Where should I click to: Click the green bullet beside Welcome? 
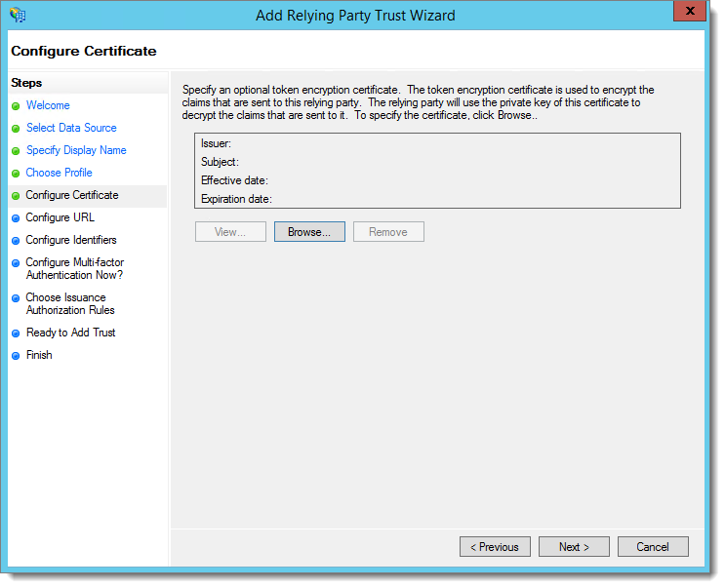coord(16,106)
